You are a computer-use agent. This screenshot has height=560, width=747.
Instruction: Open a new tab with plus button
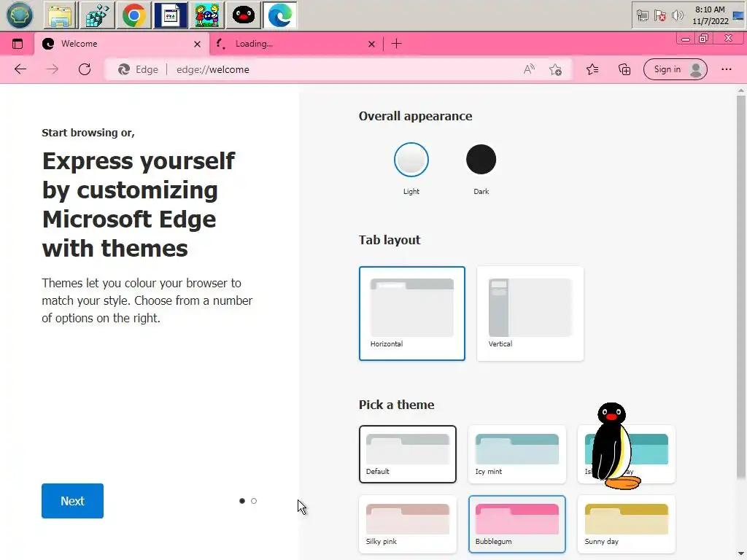click(396, 44)
